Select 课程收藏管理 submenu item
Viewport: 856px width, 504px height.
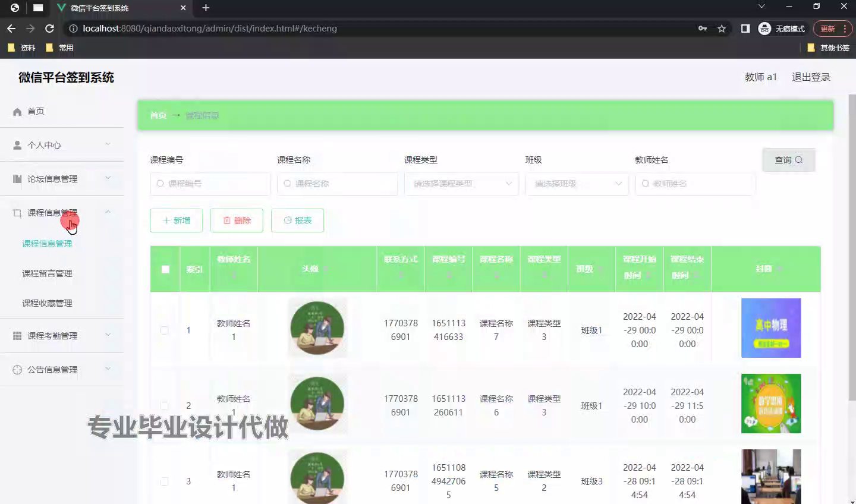(47, 303)
